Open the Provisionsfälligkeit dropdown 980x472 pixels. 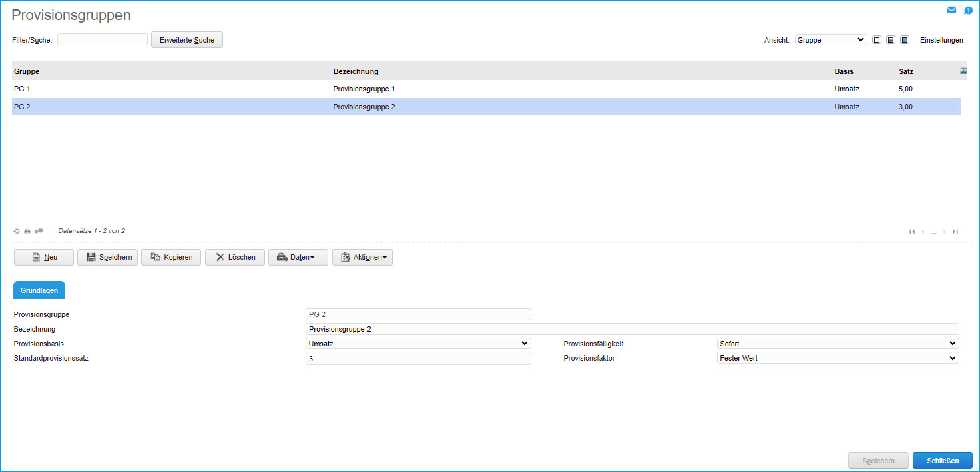838,344
